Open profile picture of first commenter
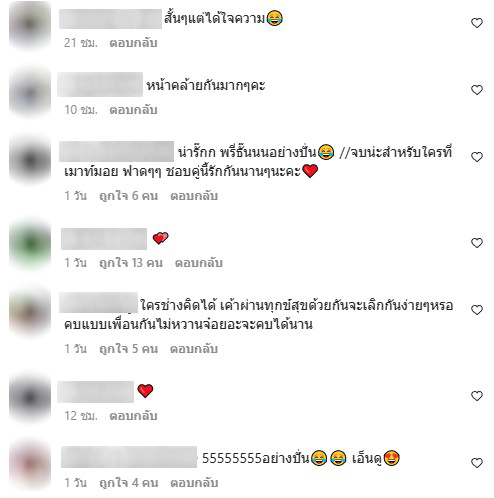The width and height of the screenshot is (494, 498). click(30, 24)
